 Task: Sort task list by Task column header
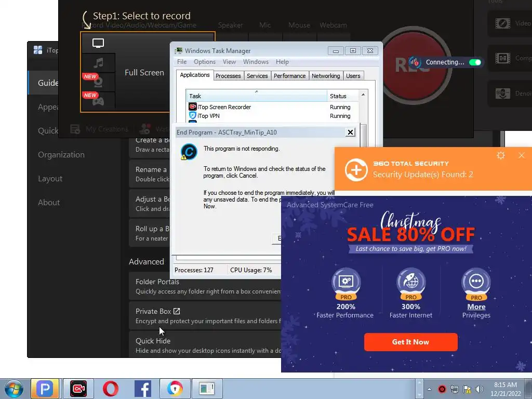257,96
